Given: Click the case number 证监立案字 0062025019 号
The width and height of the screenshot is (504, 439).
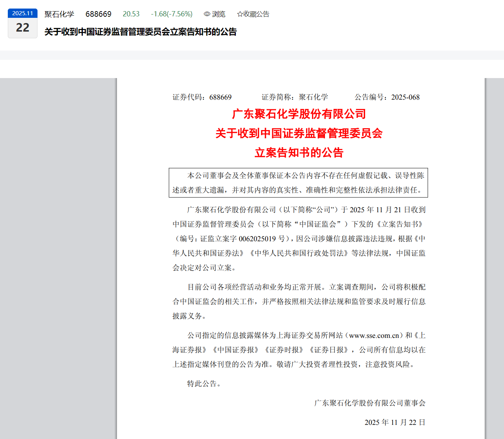Looking at the screenshot, I should pos(243,239).
